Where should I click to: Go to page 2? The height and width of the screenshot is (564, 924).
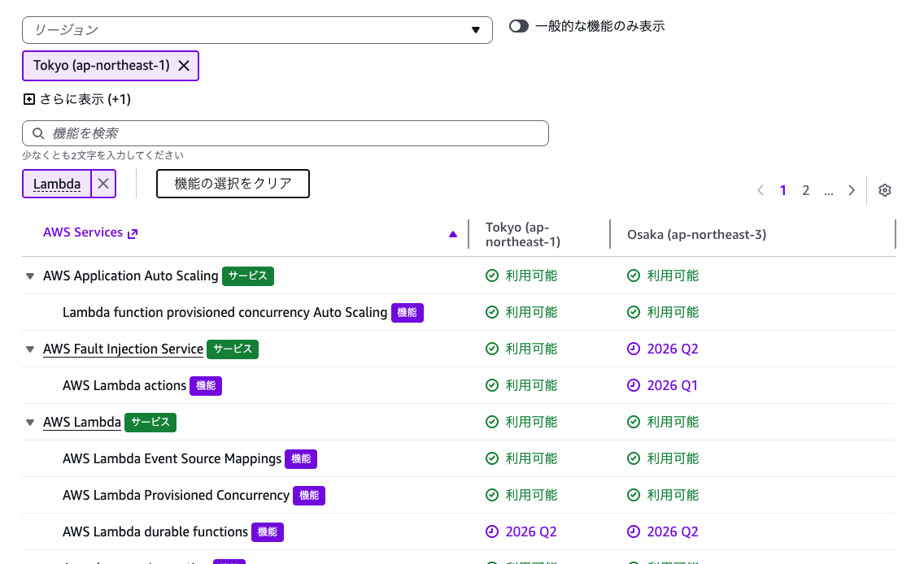coord(806,190)
